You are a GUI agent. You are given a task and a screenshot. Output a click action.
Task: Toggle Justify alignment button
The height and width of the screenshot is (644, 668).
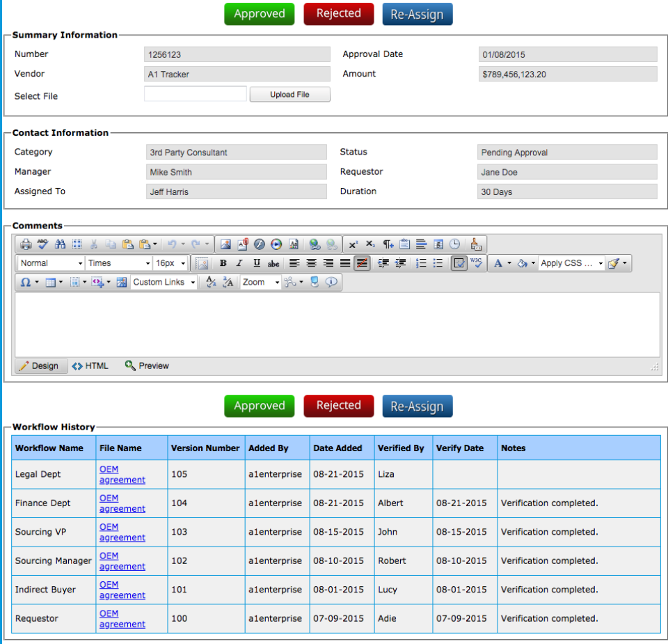(x=345, y=263)
